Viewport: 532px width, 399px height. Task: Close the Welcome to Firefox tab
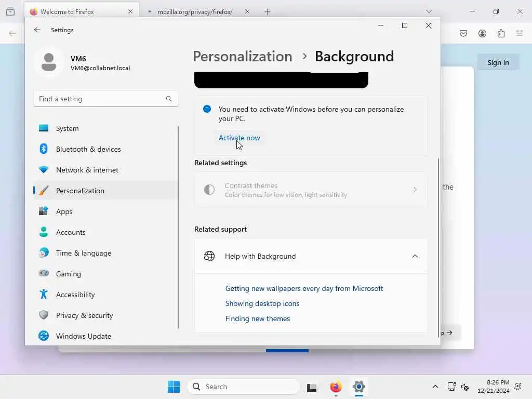130,11
